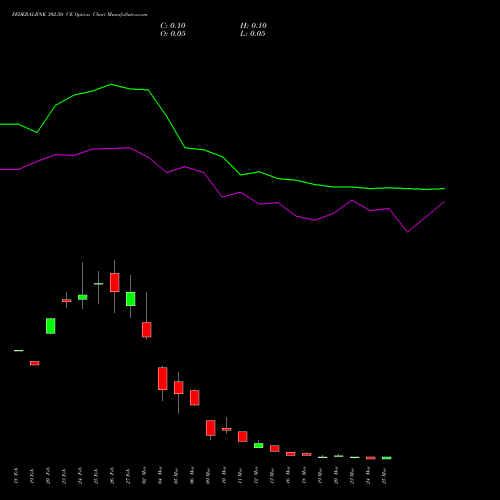Click the '02 Mar' date axis label
Viewport: 500px width, 500px height.
pos(144,476)
